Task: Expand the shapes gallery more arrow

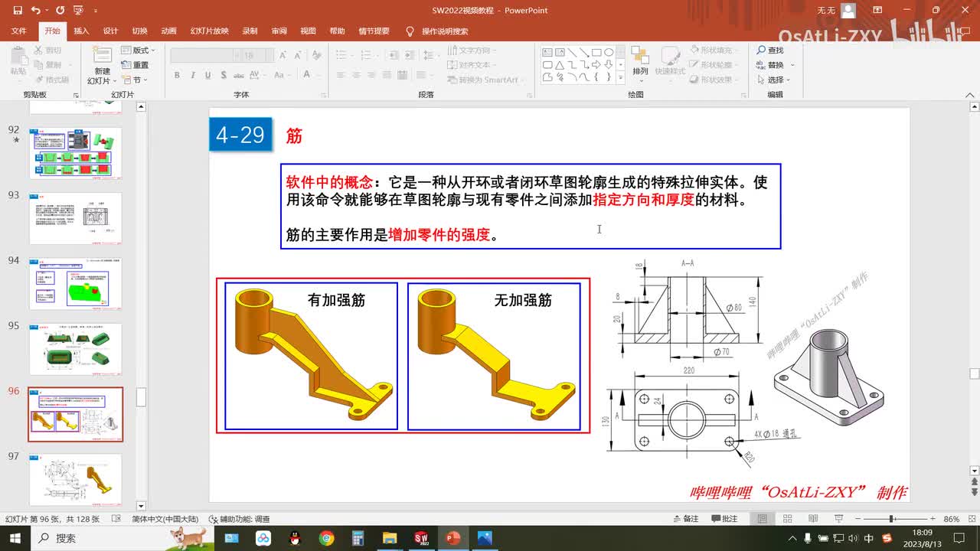Action: tap(621, 77)
